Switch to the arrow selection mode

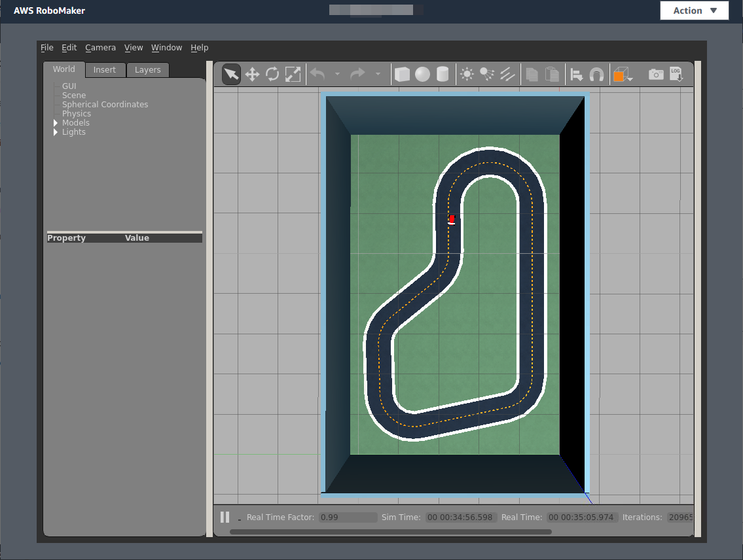(230, 74)
